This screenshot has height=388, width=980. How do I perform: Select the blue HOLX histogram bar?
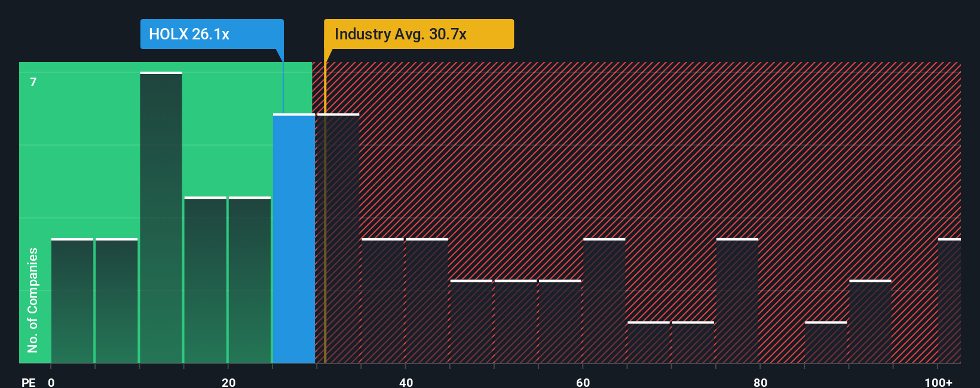(294, 238)
